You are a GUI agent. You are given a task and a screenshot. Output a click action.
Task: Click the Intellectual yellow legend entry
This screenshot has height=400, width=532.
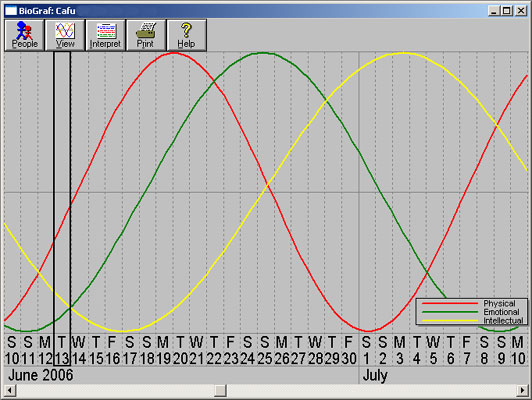coord(472,320)
